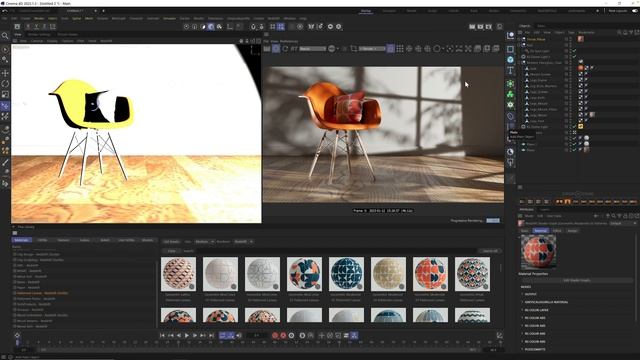Select the Materials tab in Asset Browser
Viewport: 640px width, 360px height.
tap(21, 240)
